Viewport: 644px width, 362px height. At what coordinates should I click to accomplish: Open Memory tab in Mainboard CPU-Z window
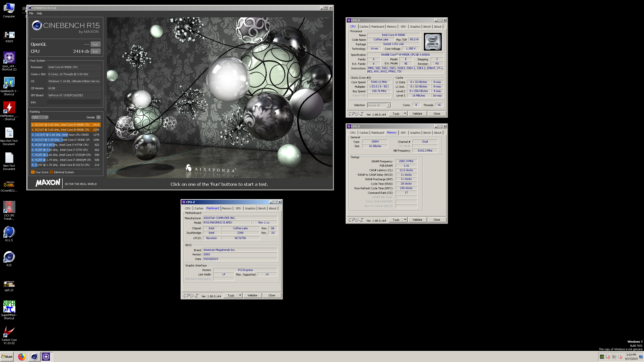(227, 208)
